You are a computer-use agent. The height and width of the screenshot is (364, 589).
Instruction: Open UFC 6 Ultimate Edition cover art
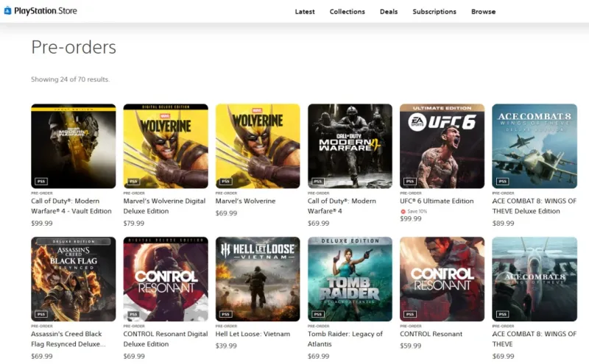pos(442,146)
